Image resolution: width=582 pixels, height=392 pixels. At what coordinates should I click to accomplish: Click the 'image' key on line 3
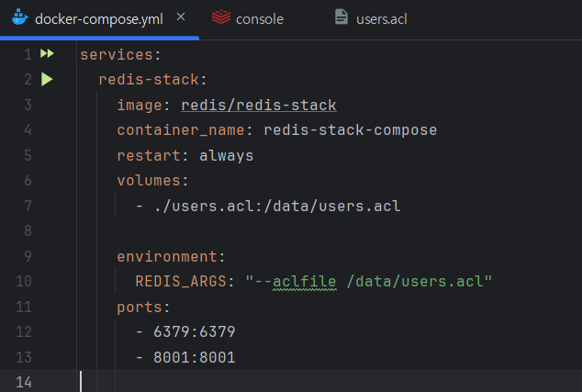pos(140,105)
